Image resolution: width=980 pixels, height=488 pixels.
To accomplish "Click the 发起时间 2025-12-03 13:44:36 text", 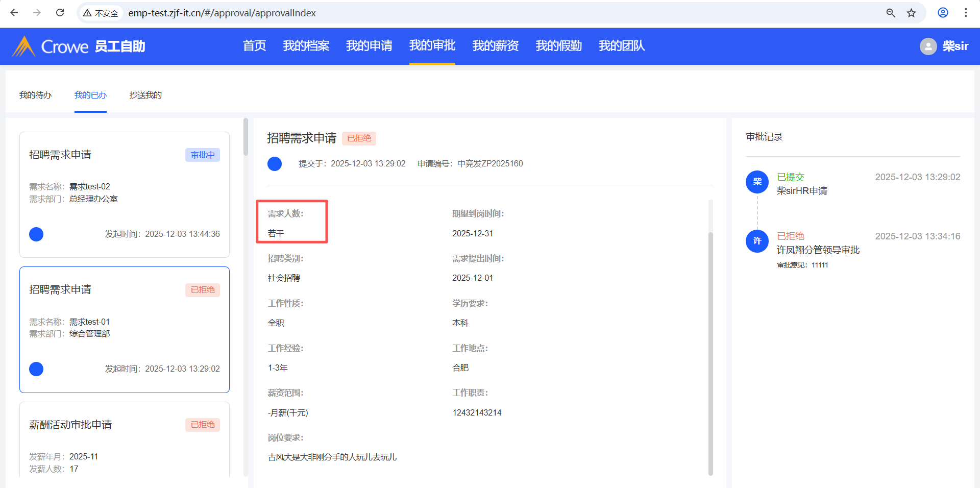I will point(162,234).
